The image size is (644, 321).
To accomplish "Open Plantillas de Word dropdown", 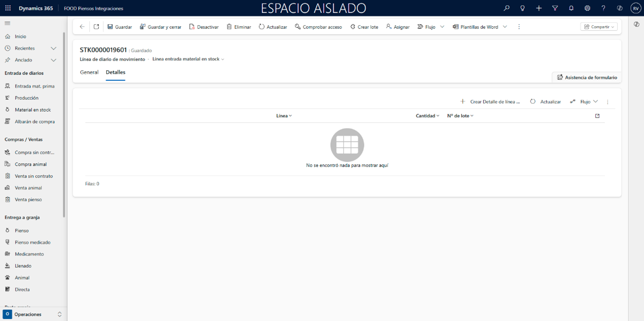I will [x=479, y=27].
